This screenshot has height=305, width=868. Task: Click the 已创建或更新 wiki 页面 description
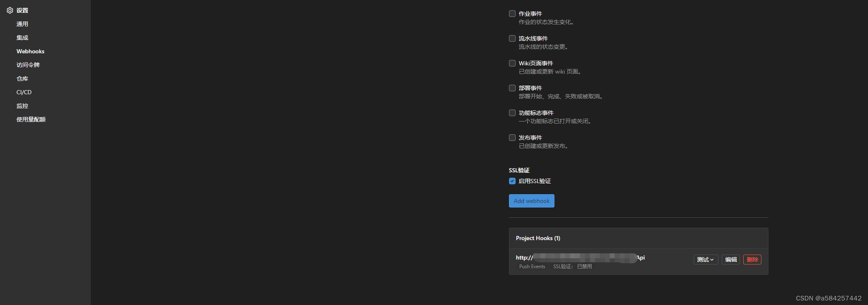pos(550,71)
